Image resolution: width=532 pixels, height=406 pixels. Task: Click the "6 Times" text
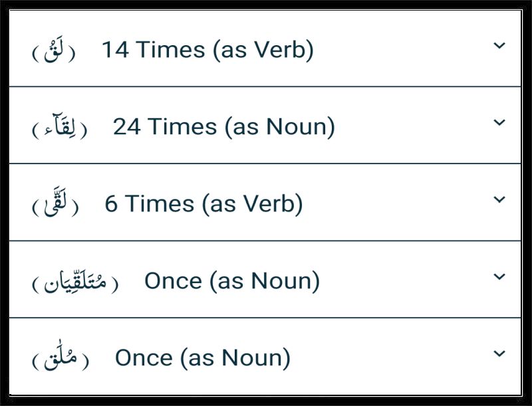149,204
